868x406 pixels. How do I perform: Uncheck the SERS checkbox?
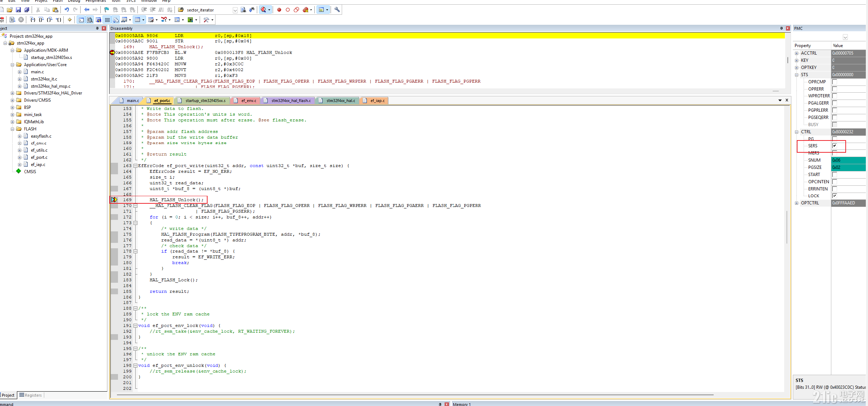(x=835, y=146)
